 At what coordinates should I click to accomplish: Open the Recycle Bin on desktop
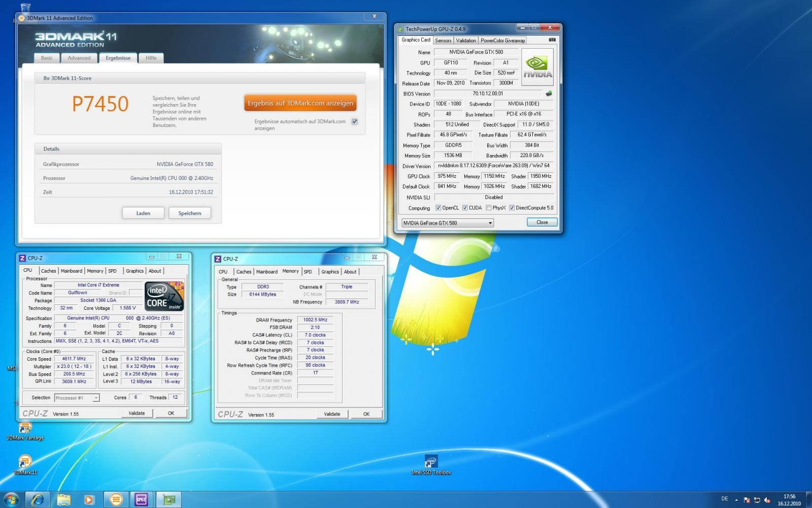pyautogui.click(x=24, y=8)
